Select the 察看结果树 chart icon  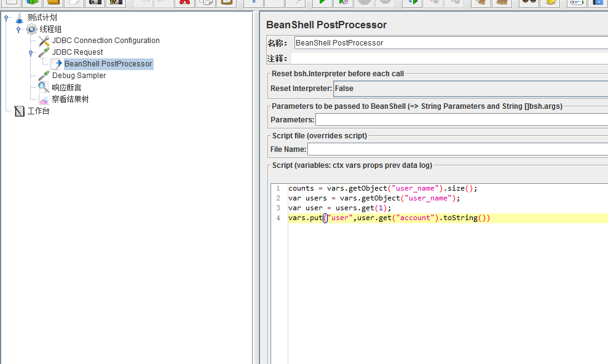(x=44, y=100)
